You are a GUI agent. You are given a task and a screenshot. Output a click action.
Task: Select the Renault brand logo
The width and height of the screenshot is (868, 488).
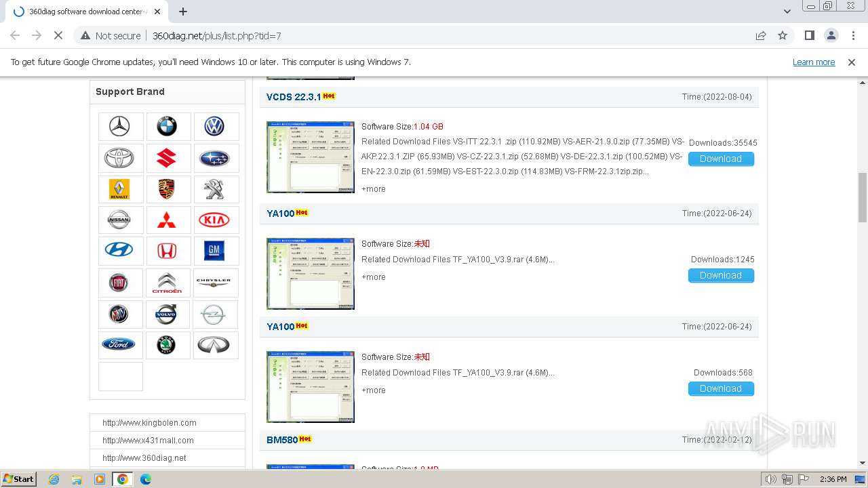pyautogui.click(x=121, y=189)
